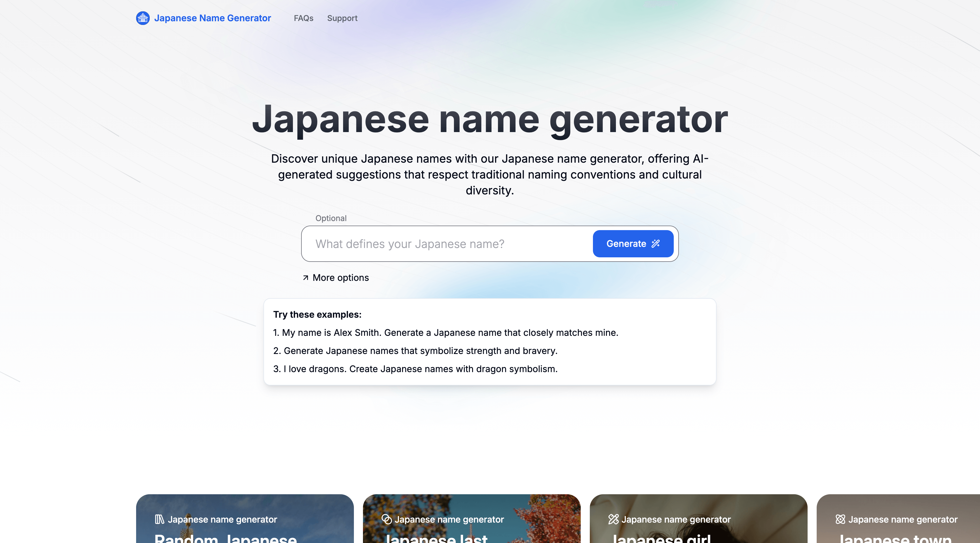Click the 'Try these examples:' heading
This screenshot has width=980, height=543.
click(317, 315)
